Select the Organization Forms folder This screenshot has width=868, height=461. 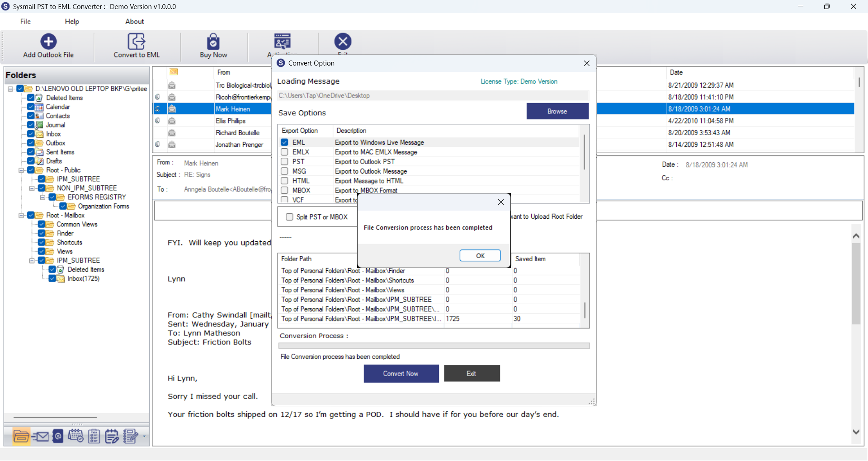pos(104,207)
